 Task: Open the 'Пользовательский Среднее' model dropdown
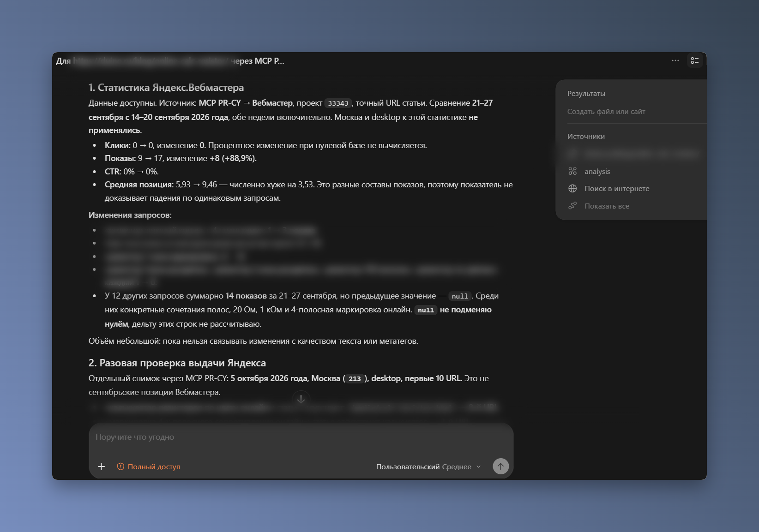(428, 467)
